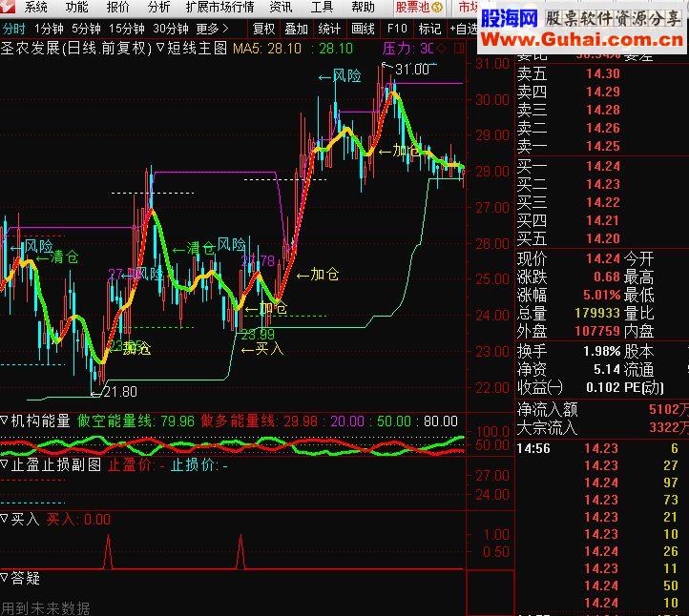Switch to the 5分钟 chart period
This screenshot has height=616, width=689.
coord(86,29)
